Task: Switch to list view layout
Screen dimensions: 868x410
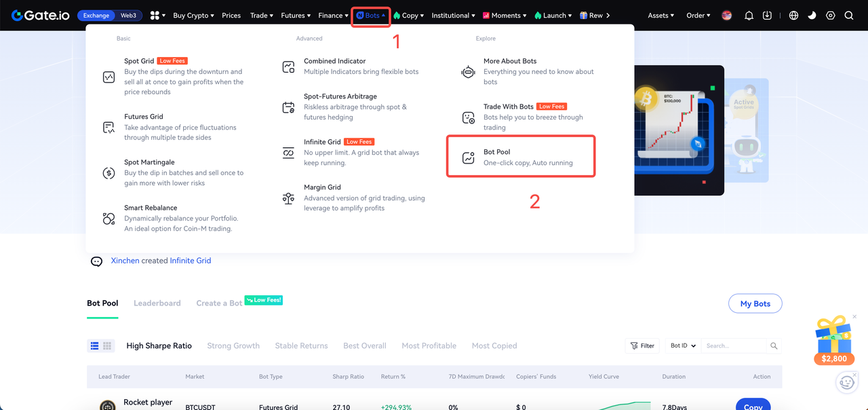Action: click(95, 346)
